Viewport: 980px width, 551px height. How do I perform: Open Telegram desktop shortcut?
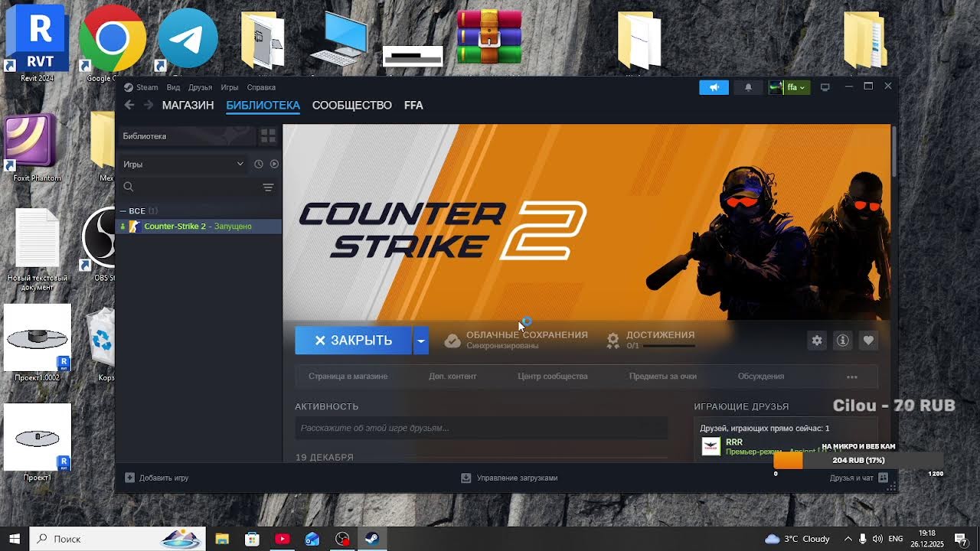point(188,40)
